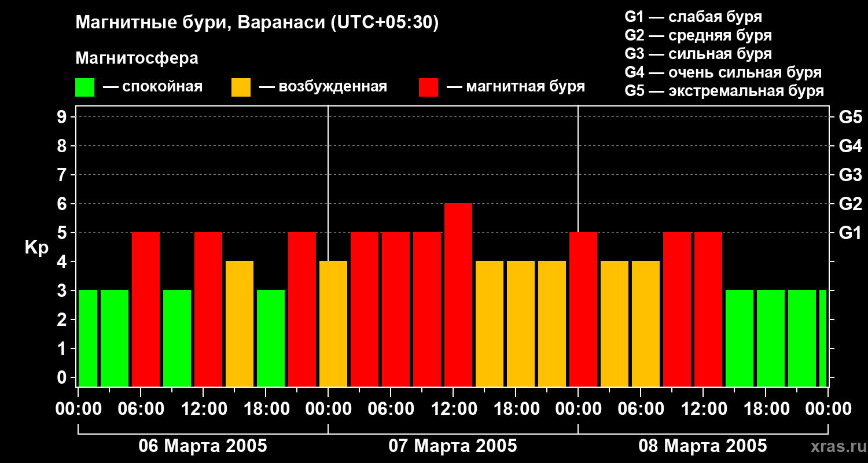Click the '0' tick on the Kp axis
Image resolution: width=868 pixels, height=463 pixels.
[x=63, y=377]
